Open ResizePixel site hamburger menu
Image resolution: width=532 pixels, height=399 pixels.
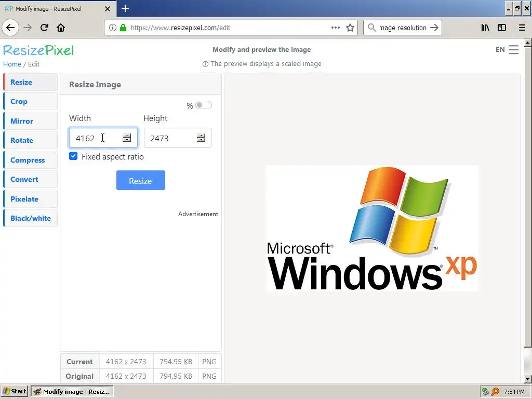coord(514,49)
